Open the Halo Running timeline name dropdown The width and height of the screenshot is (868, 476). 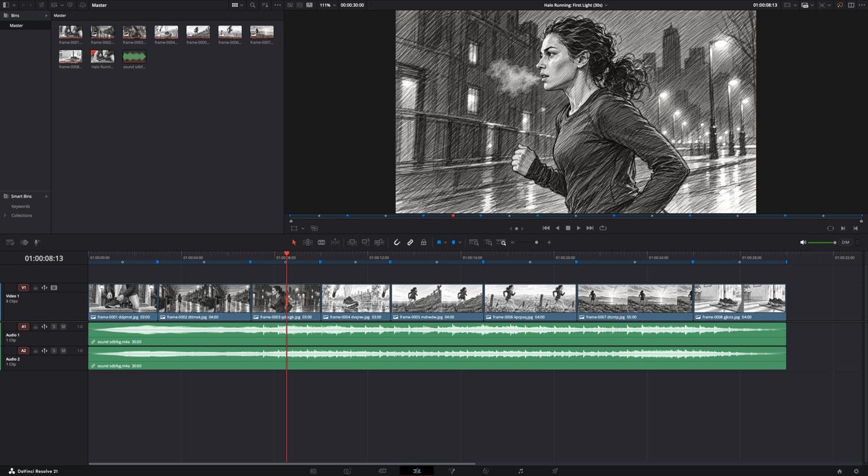[x=576, y=5]
